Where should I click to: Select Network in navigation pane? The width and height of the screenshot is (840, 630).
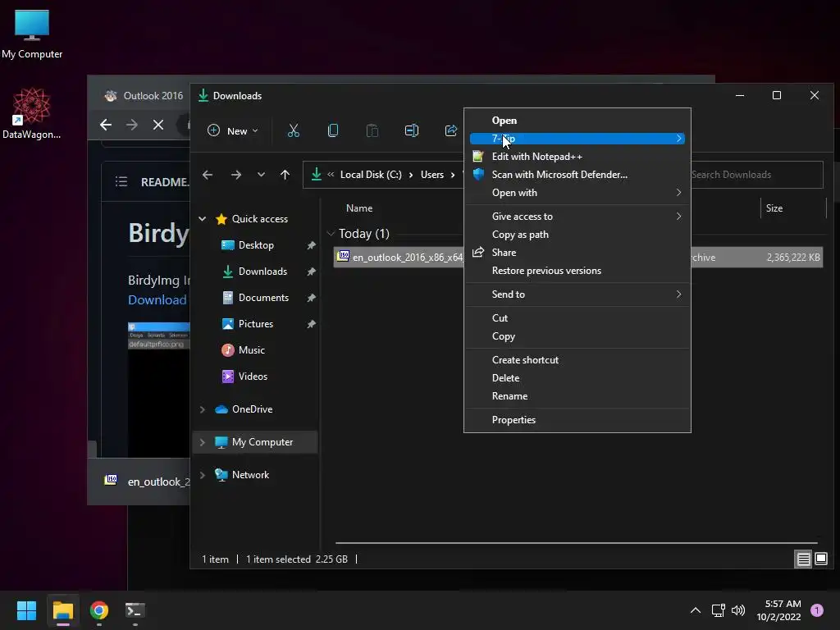point(250,475)
